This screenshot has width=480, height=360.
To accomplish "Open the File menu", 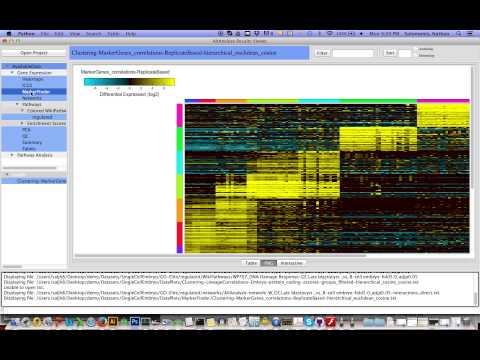I will pos(44,34).
